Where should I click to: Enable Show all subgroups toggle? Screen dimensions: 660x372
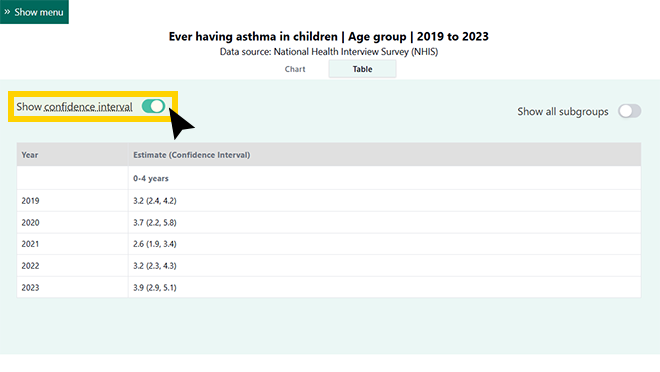[x=629, y=111]
